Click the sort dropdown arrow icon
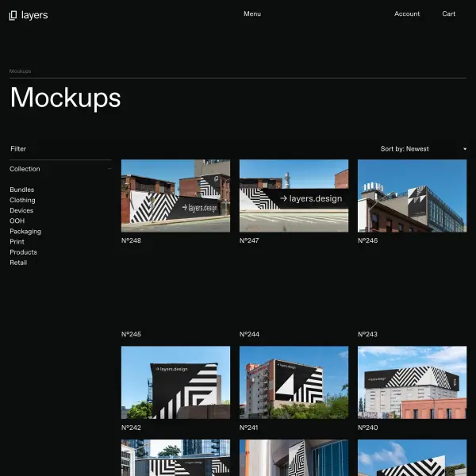 click(465, 149)
